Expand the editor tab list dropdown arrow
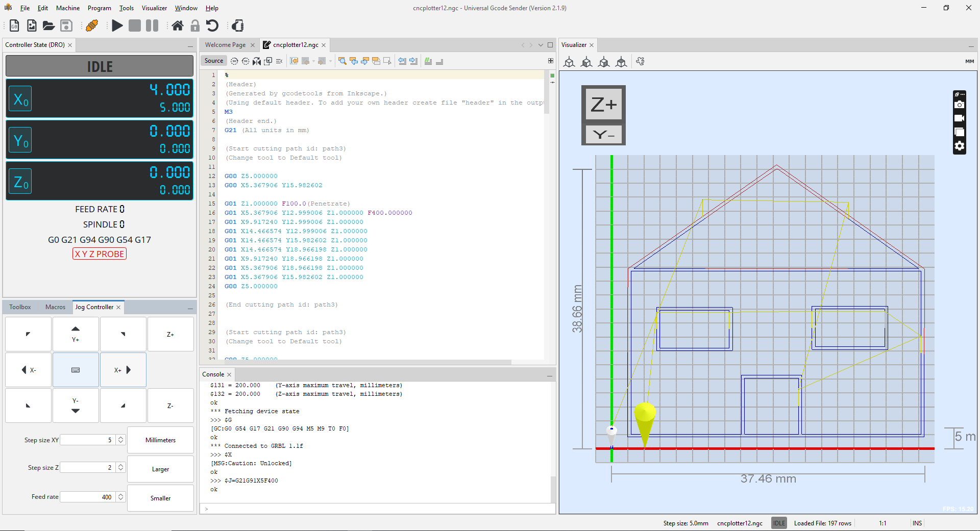This screenshot has width=980, height=531. coord(541,45)
